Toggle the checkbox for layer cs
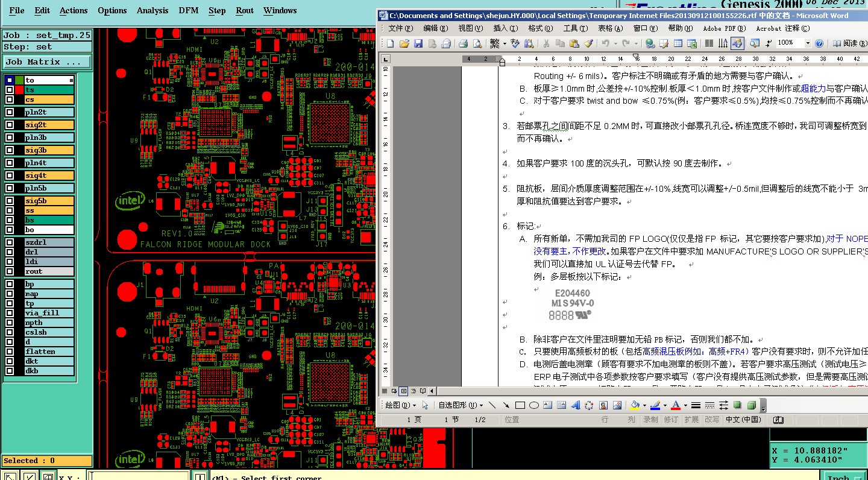Viewport: 868px width, 480px height. [10, 99]
